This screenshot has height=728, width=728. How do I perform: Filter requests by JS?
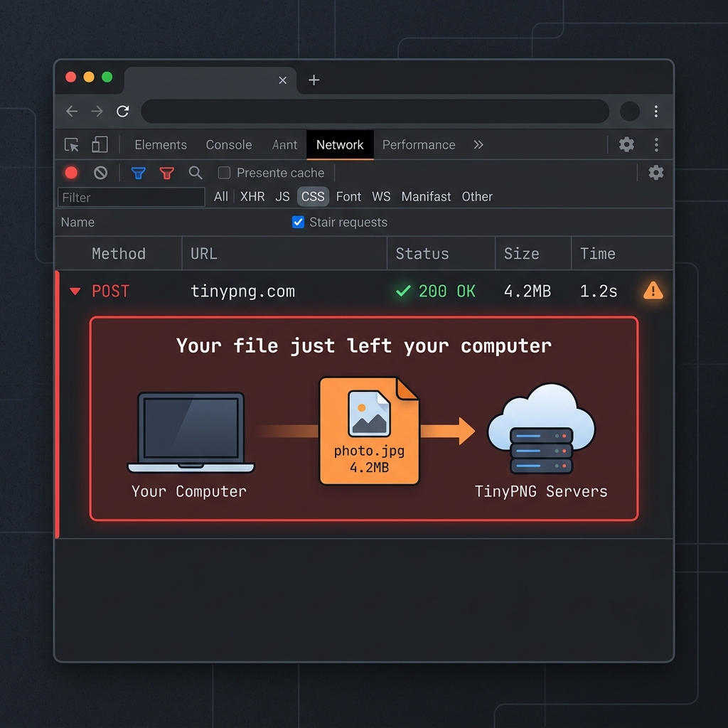(x=282, y=196)
